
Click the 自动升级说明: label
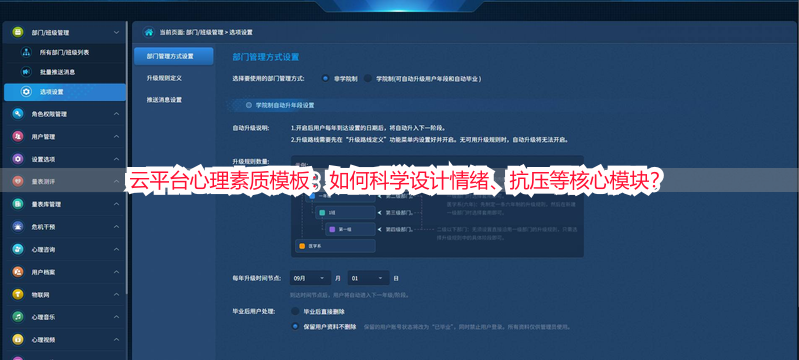pos(251,127)
